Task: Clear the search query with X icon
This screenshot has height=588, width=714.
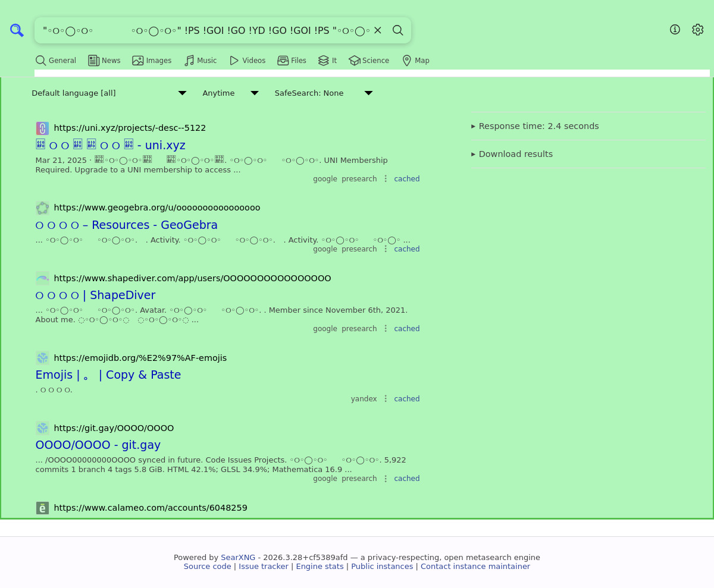Action: tap(377, 30)
